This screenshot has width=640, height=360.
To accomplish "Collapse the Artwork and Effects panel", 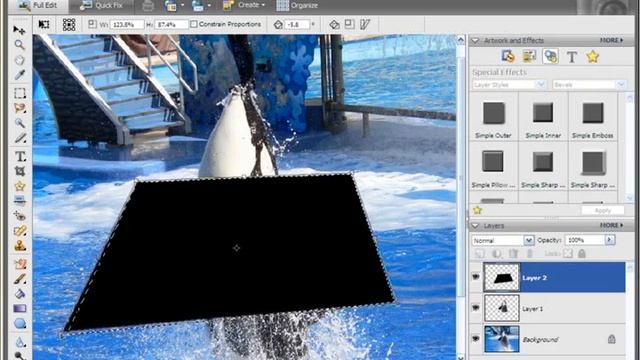I will pos(475,40).
